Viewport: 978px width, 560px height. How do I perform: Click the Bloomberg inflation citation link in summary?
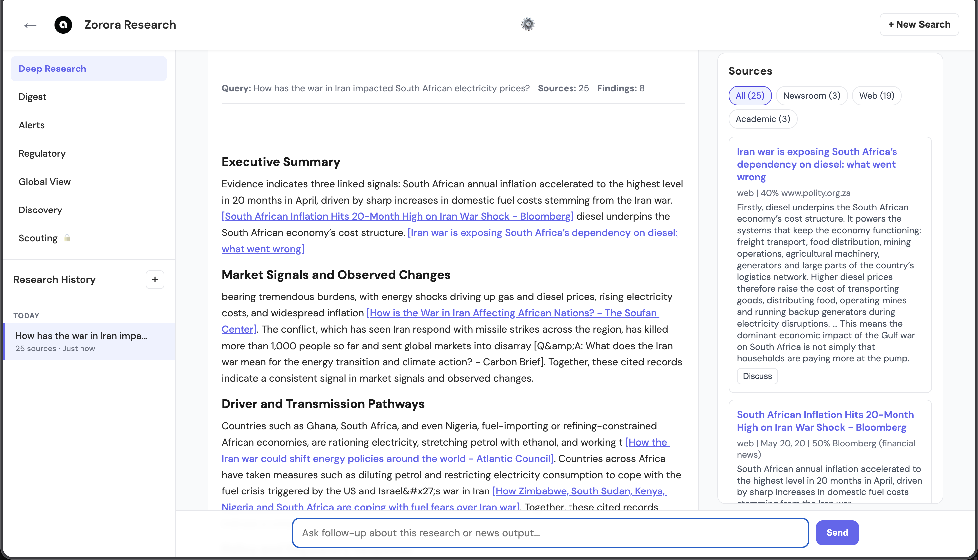398,216
